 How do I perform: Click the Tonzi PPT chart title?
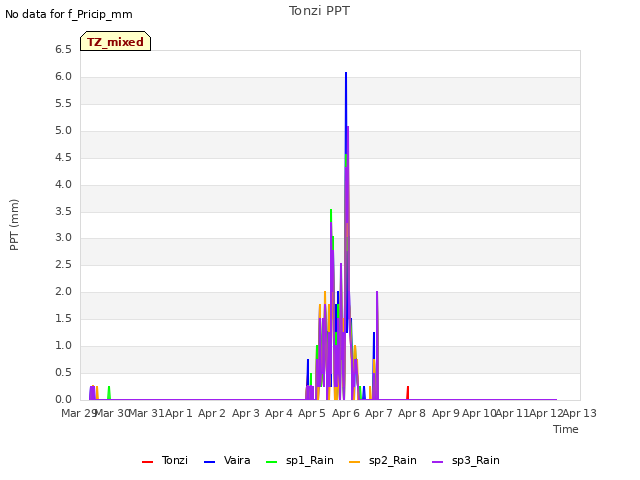point(319,11)
